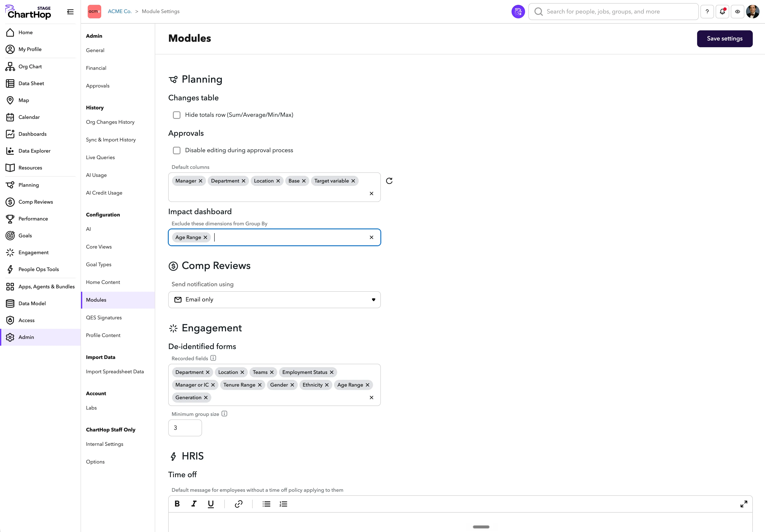Open Org Changes History

(110, 122)
